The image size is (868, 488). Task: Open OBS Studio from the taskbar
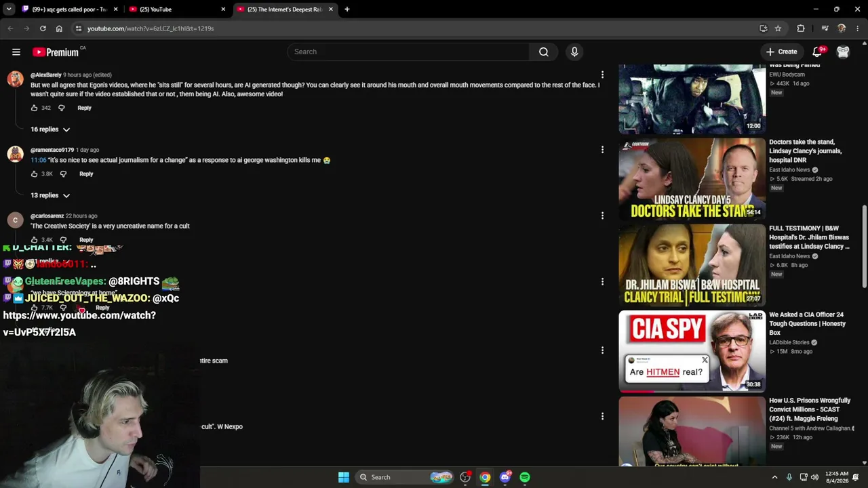[465, 477]
